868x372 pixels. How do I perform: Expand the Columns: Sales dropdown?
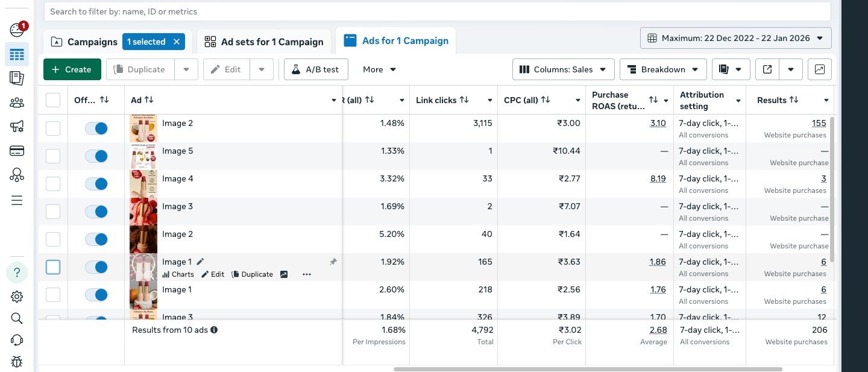click(x=563, y=69)
